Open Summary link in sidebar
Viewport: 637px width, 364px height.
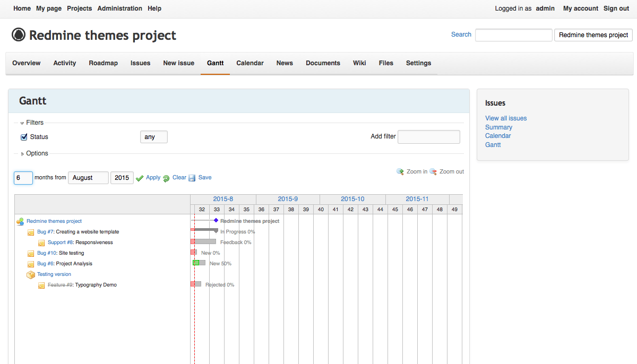498,127
